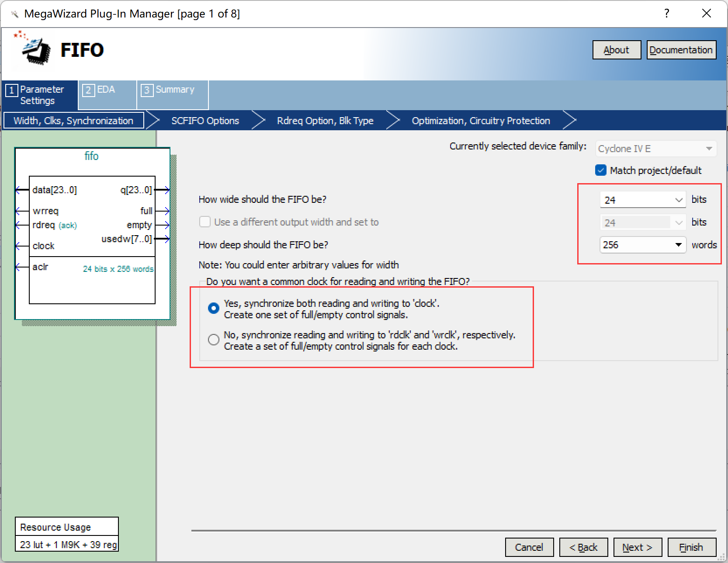Switch to Parameter Settings tab
728x563 pixels.
[x=40, y=95]
